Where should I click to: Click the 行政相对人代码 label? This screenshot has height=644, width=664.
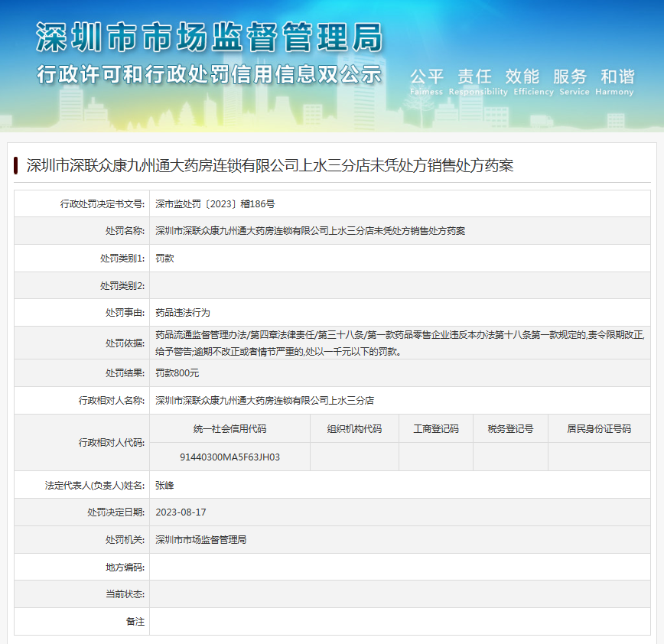tap(112, 443)
